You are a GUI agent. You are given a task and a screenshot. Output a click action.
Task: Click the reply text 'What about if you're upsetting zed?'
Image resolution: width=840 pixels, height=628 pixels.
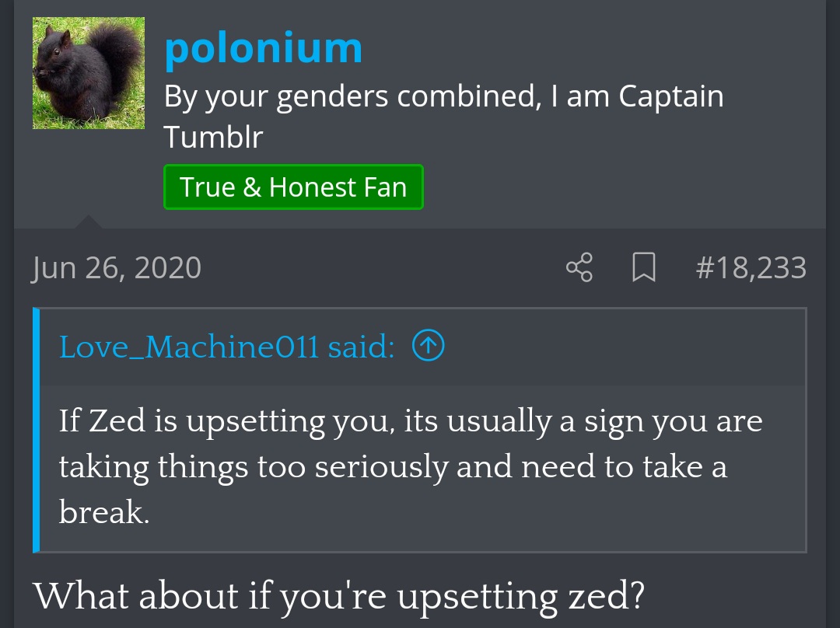click(339, 596)
